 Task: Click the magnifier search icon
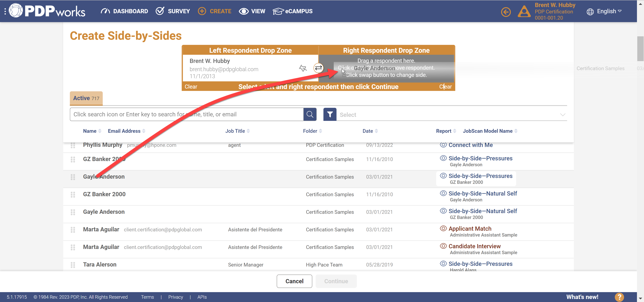pos(310,114)
